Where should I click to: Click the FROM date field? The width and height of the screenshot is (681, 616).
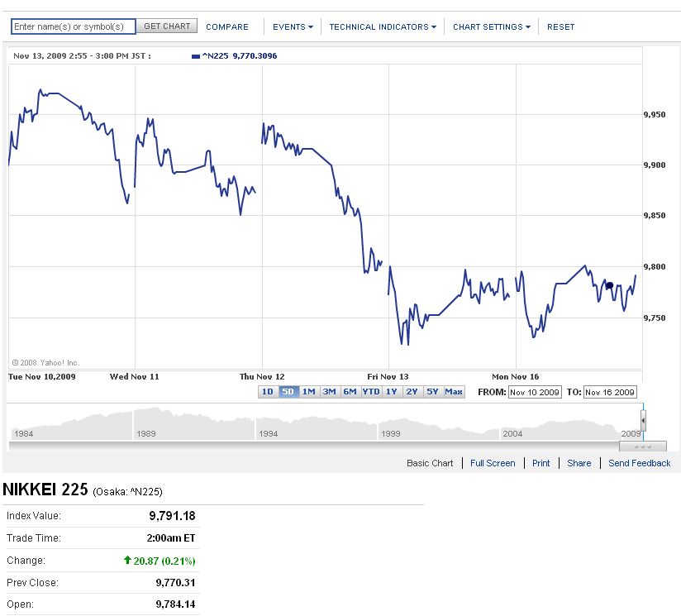(535, 392)
